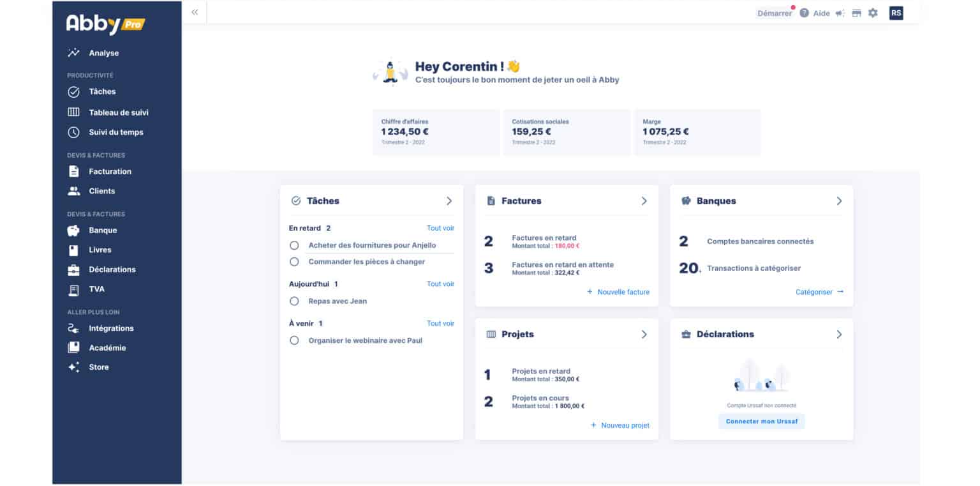980x486 pixels.
Task: Click the Chiffre d'affaires summary card
Action: pyautogui.click(x=436, y=132)
